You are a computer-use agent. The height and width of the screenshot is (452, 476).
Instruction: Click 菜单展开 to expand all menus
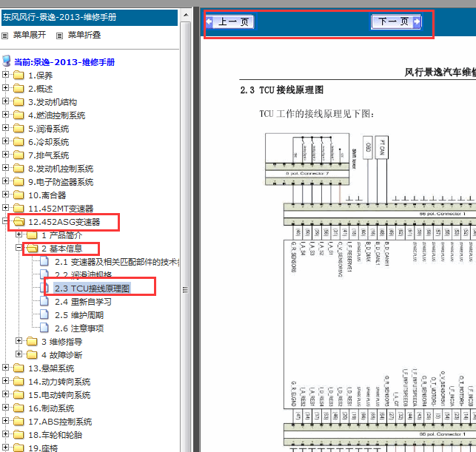click(30, 35)
